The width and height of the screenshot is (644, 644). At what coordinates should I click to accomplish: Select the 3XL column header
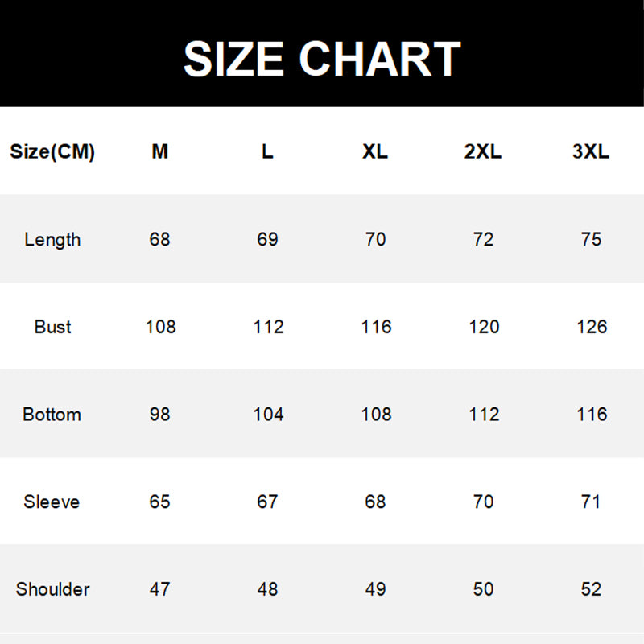(x=591, y=151)
